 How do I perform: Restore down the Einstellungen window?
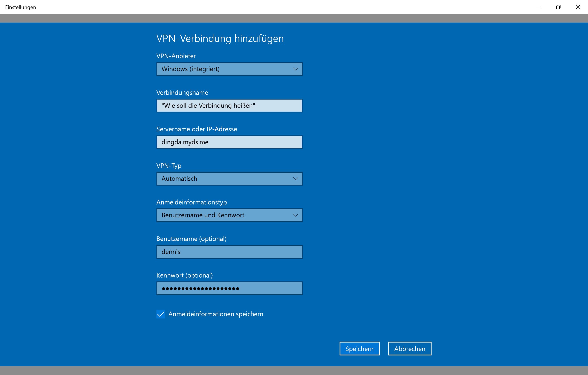(558, 7)
